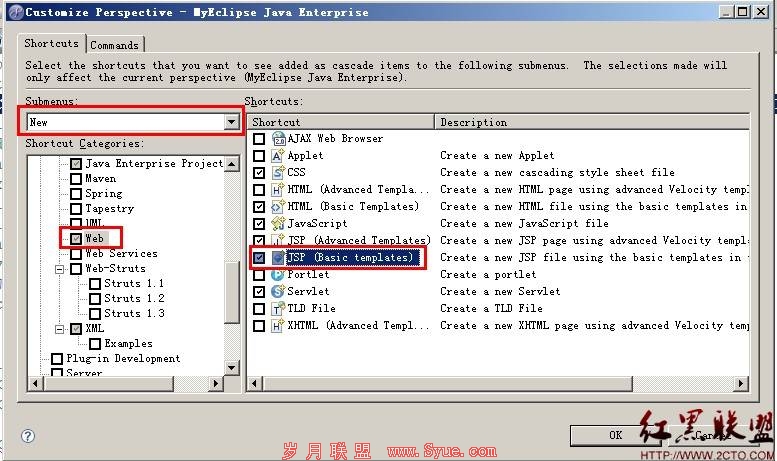
Task: Uncheck the CSS shortcut checkbox
Action: (x=259, y=173)
